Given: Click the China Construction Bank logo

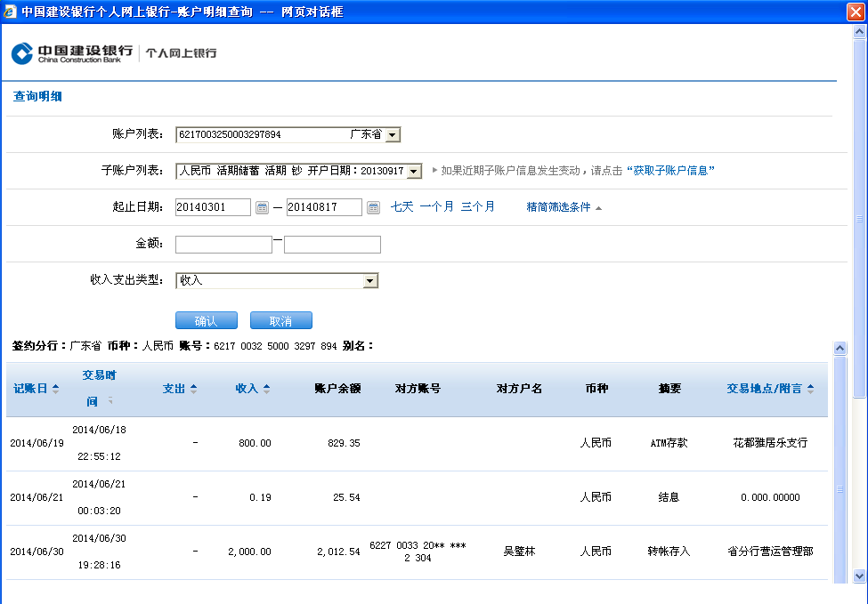Looking at the screenshot, I should point(71,52).
